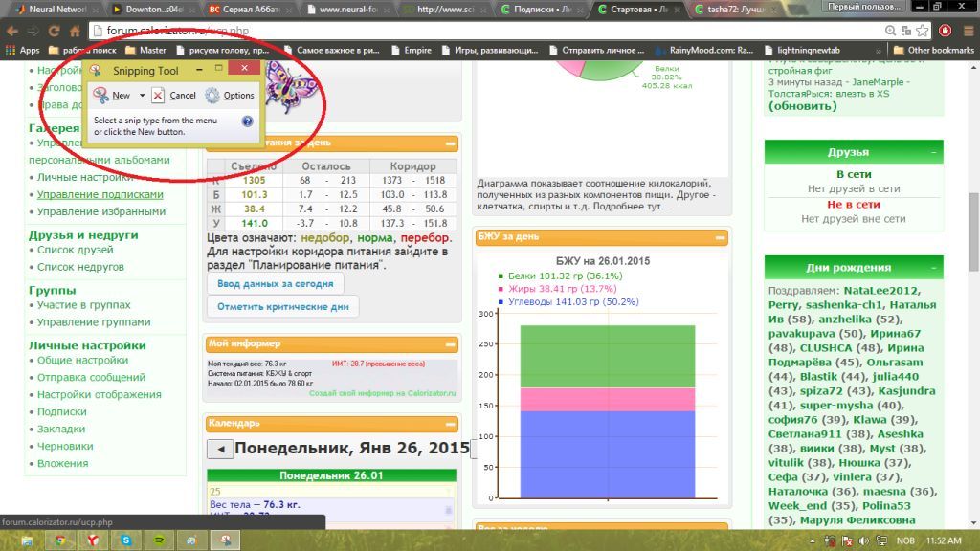The image size is (980, 551).
Task: Open the Первый пользователь profile button
Action: point(863,7)
